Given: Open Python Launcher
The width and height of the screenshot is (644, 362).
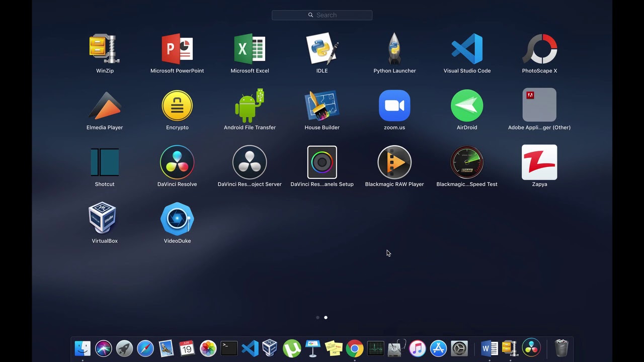Looking at the screenshot, I should click(x=394, y=49).
